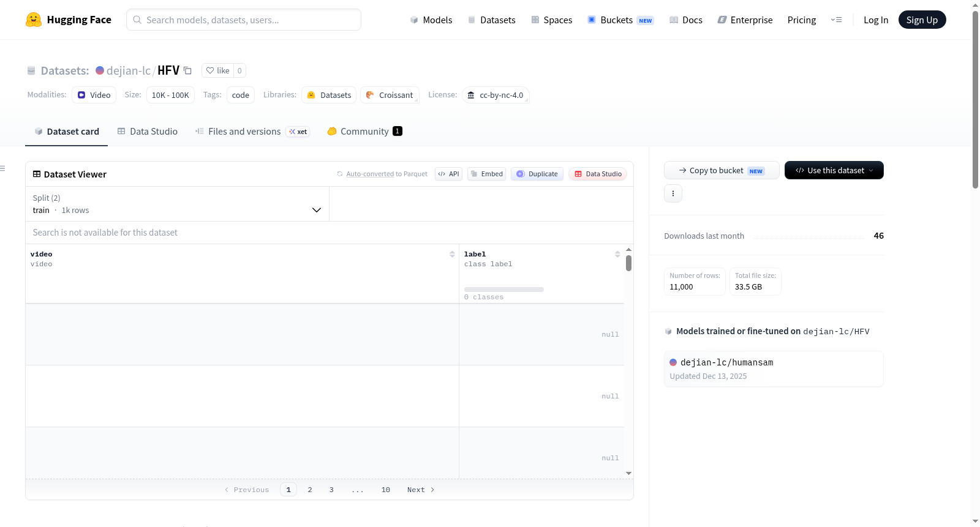The height and width of the screenshot is (527, 980).
Task: Go to page 3 of rows
Action: (x=331, y=490)
